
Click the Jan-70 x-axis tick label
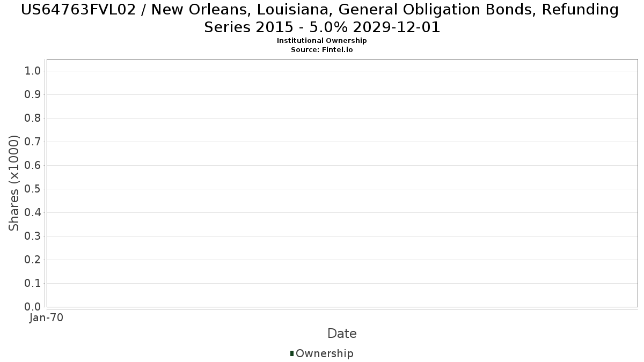pyautogui.click(x=47, y=318)
